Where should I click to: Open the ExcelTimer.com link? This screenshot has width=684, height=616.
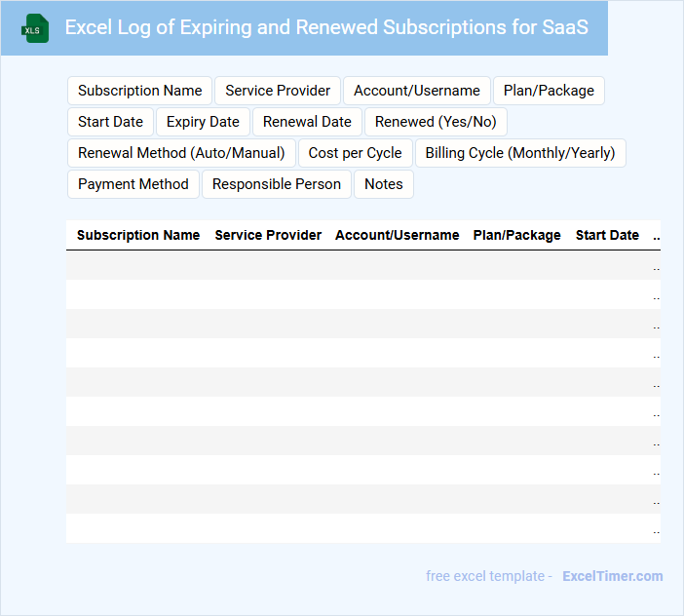click(613, 576)
